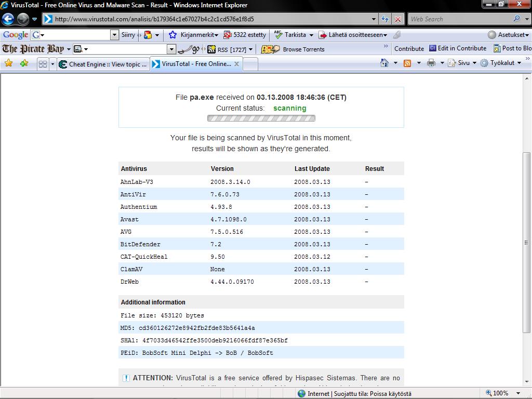Click the Home icon in command bar
The width and height of the screenshot is (532, 399).
click(x=384, y=63)
